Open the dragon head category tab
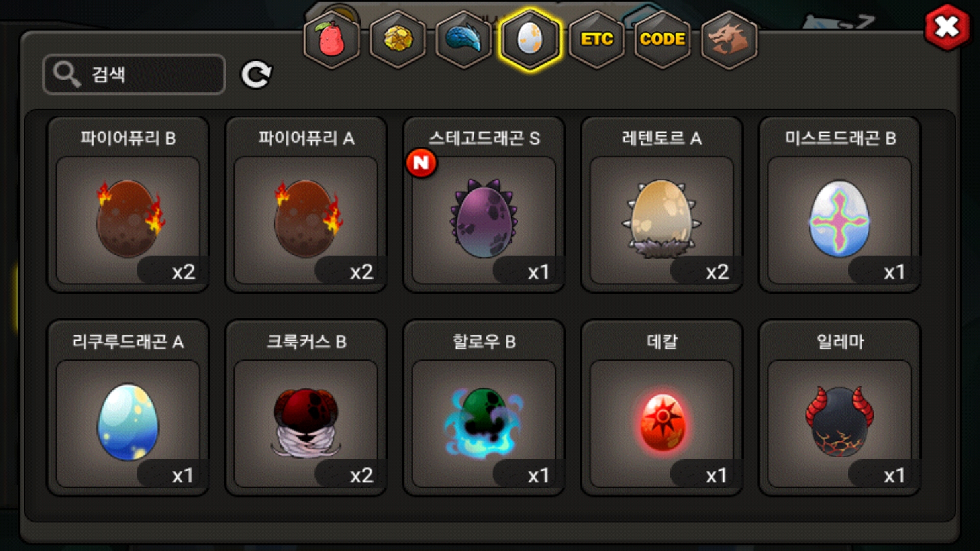 [729, 40]
